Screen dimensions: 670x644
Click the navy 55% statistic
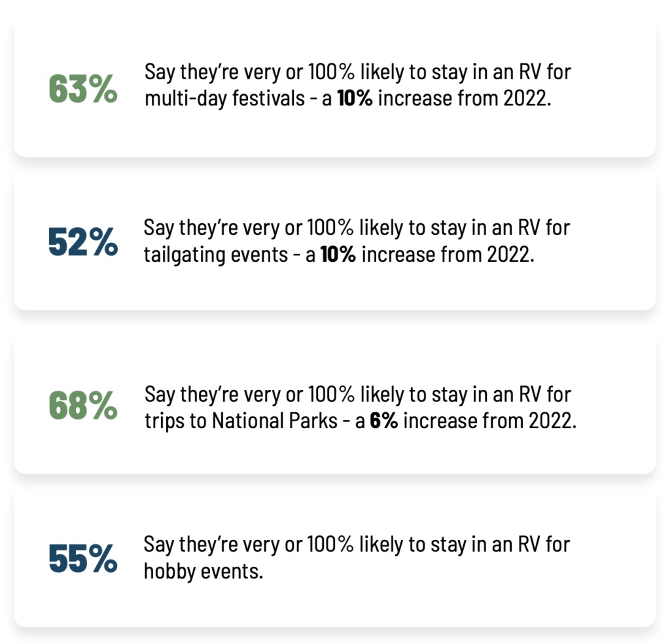tap(83, 558)
